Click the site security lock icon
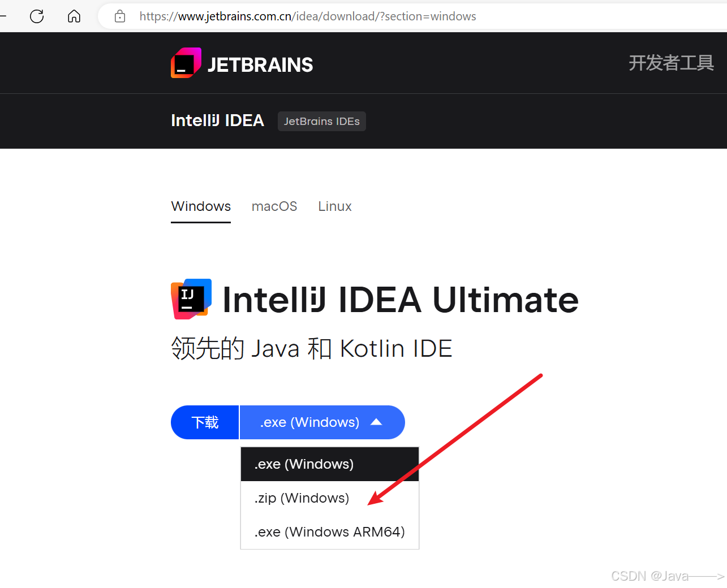 (x=119, y=16)
